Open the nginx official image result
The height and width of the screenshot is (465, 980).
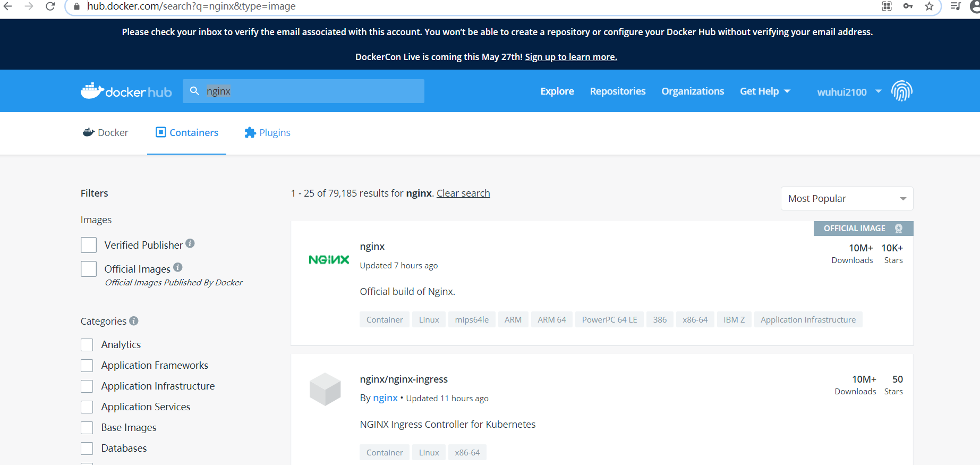(372, 247)
